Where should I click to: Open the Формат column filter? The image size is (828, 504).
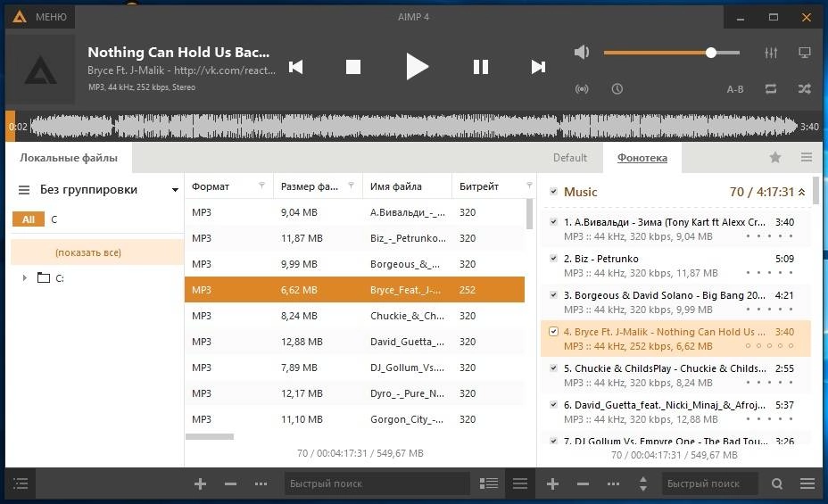coord(261,186)
